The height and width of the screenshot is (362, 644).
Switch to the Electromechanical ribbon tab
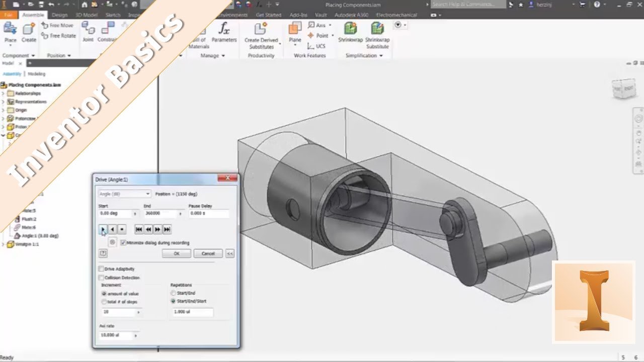(x=396, y=15)
